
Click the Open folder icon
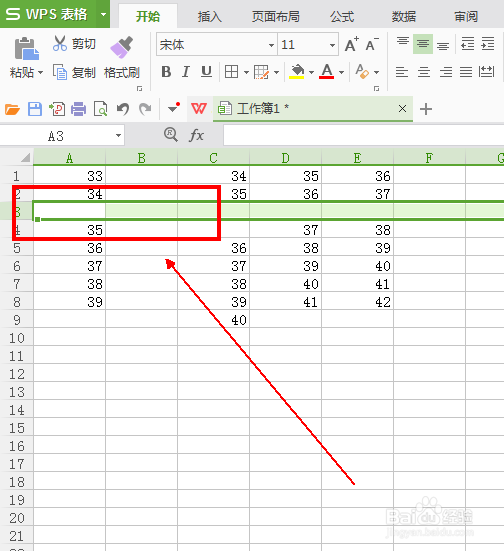(12, 109)
